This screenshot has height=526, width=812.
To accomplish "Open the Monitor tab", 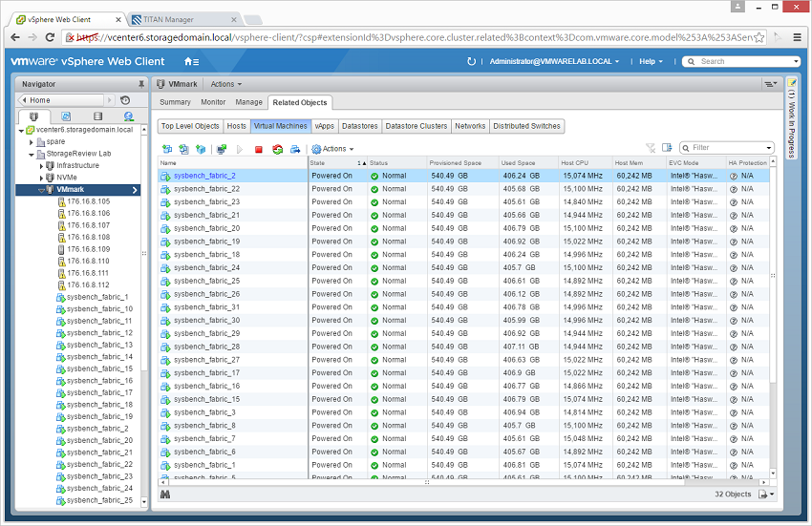I will pyautogui.click(x=213, y=102).
